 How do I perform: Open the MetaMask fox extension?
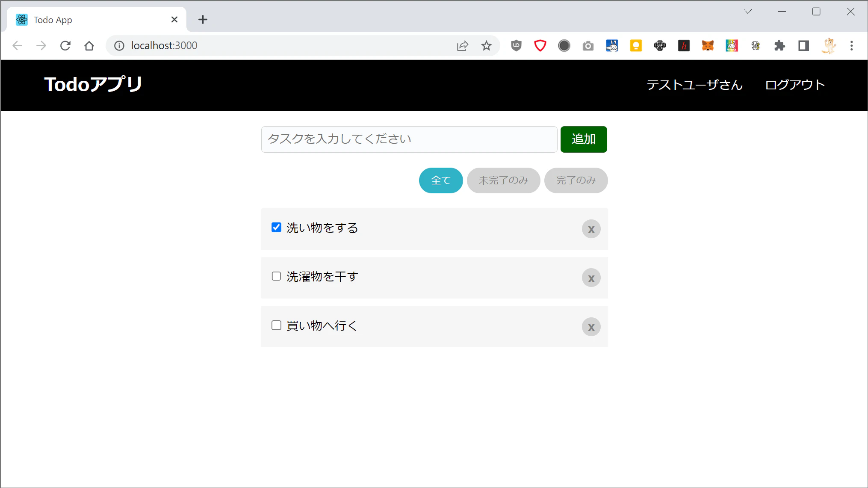click(x=708, y=46)
